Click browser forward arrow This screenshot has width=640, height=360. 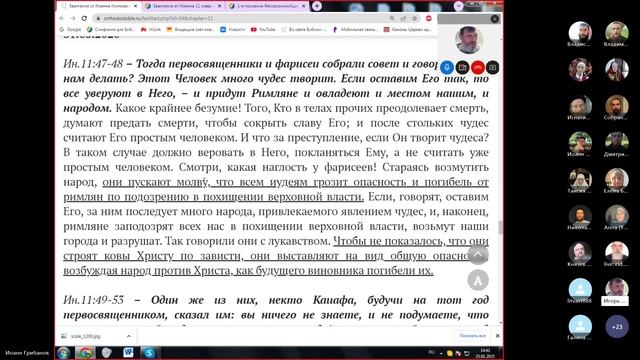point(73,18)
